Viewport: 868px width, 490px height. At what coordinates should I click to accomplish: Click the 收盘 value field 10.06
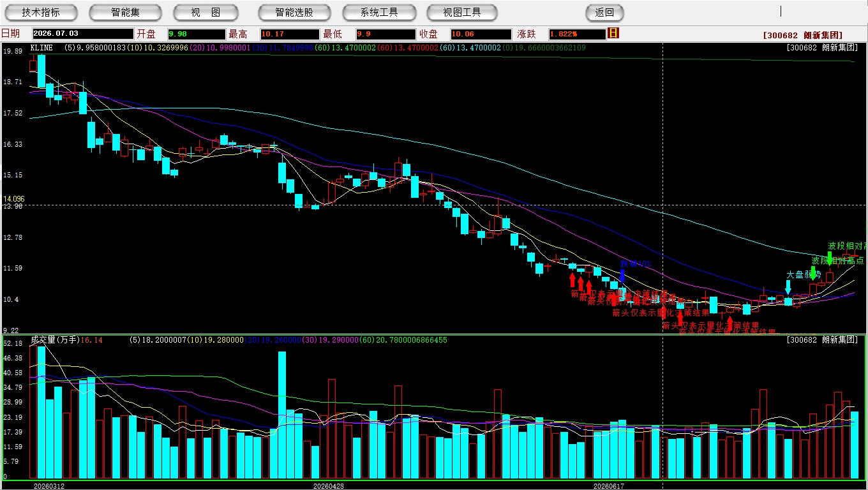[x=479, y=34]
